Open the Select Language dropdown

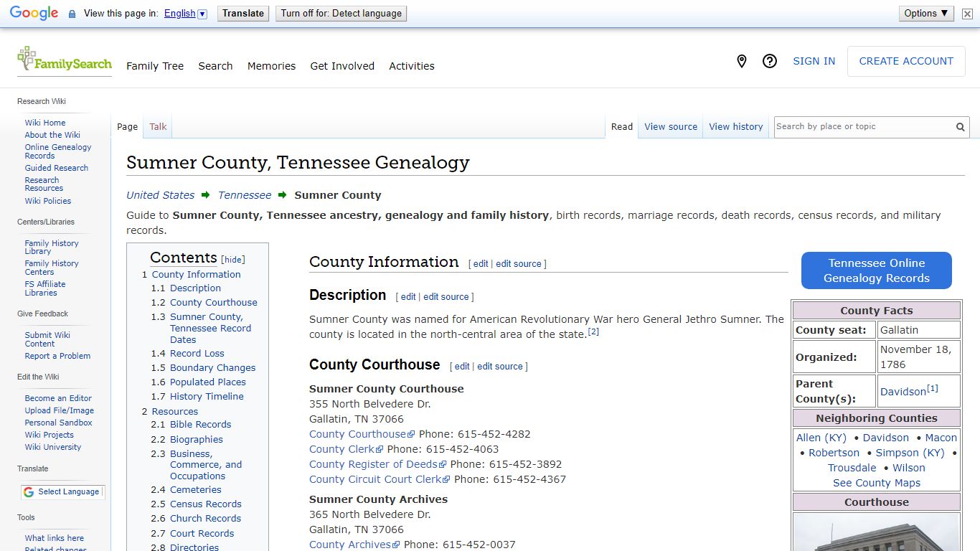point(62,492)
